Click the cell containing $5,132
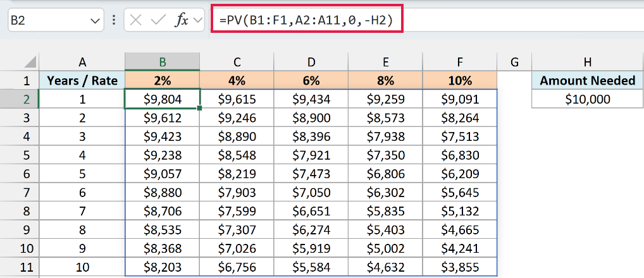Viewport: 644px width, 278px height. point(460,211)
